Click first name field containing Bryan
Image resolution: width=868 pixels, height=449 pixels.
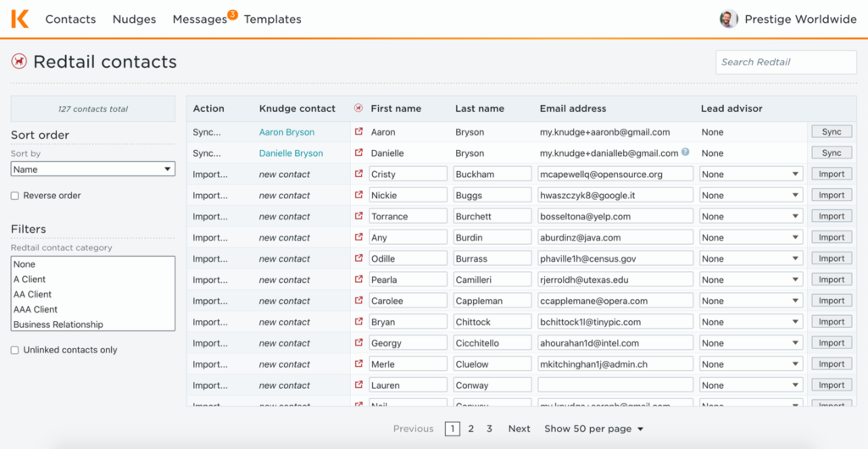click(408, 322)
